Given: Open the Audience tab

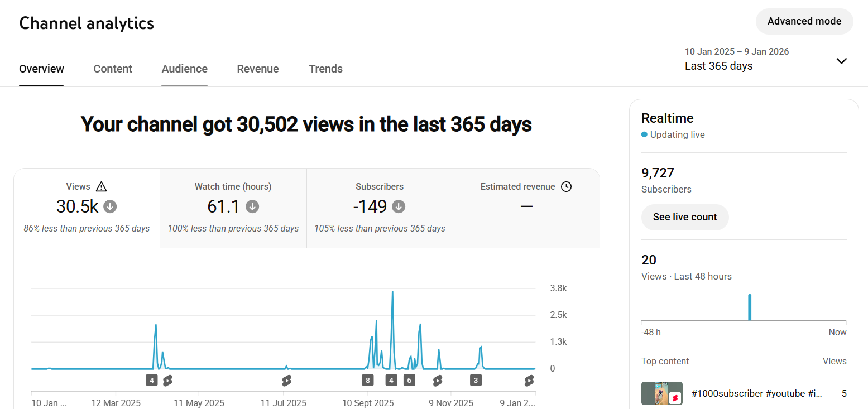Looking at the screenshot, I should [184, 69].
